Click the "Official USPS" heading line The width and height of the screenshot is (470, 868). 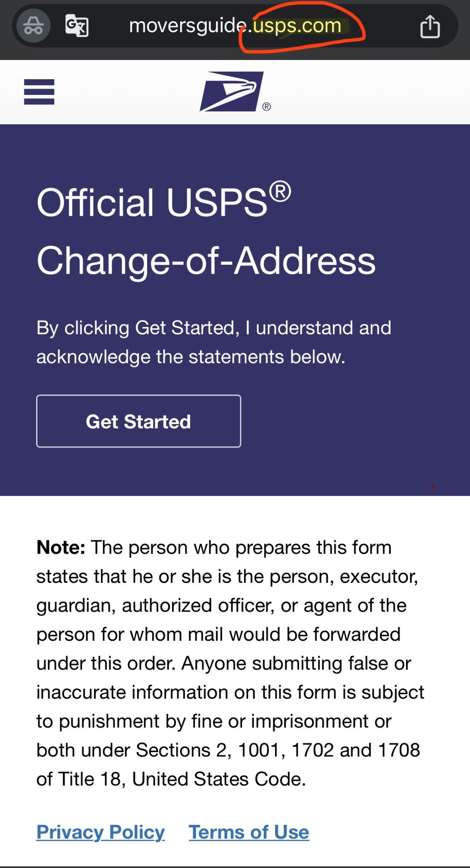[152, 202]
